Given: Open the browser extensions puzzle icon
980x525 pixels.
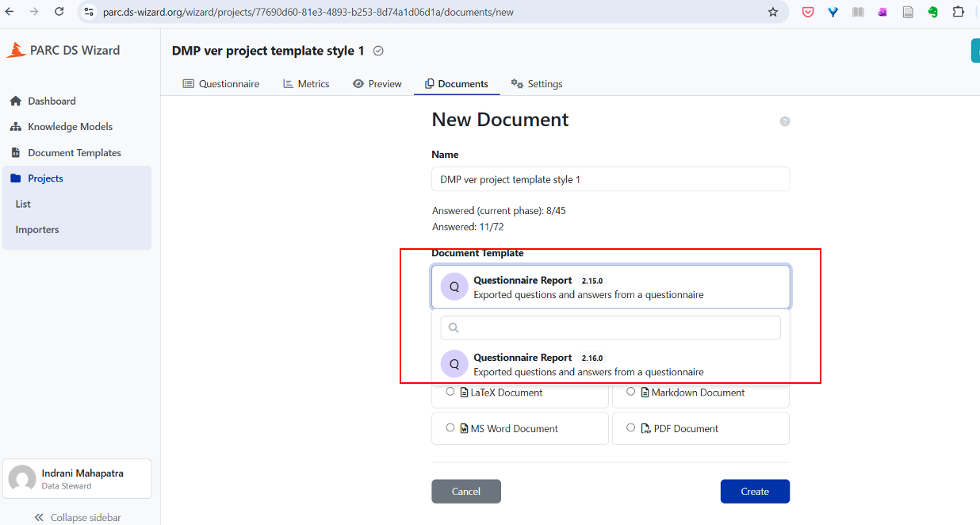Looking at the screenshot, I should tap(958, 12).
